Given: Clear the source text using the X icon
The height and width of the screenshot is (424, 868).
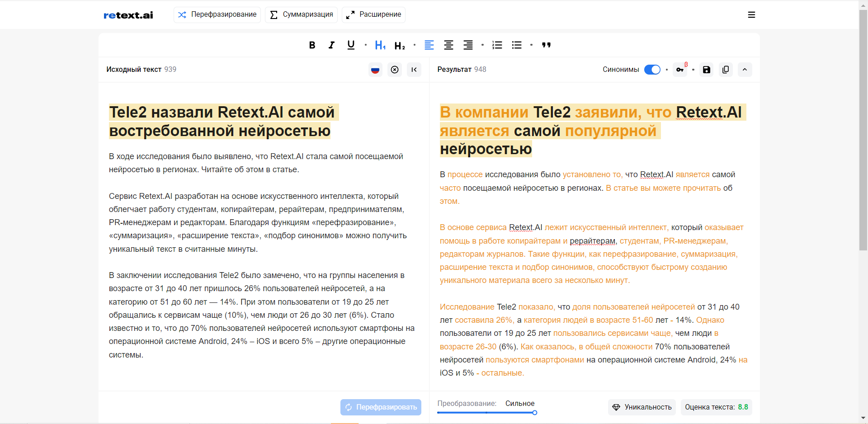Looking at the screenshot, I should (395, 70).
